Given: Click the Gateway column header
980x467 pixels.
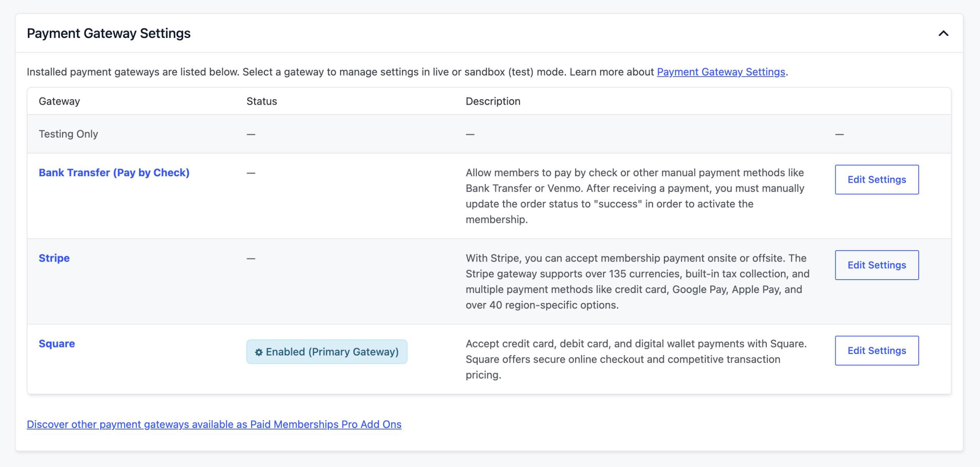Looking at the screenshot, I should pyautogui.click(x=59, y=101).
